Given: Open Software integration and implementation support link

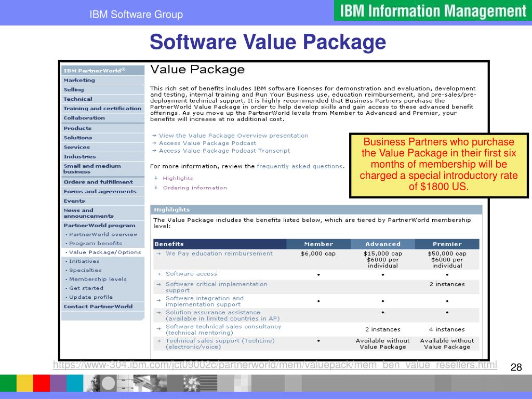Looking at the screenshot, I should (x=204, y=301).
